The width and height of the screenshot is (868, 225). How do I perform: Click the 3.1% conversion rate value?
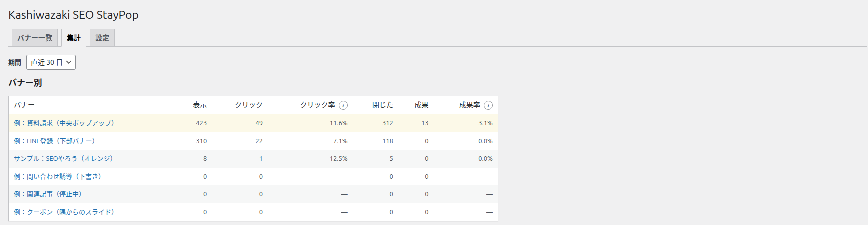tap(485, 123)
